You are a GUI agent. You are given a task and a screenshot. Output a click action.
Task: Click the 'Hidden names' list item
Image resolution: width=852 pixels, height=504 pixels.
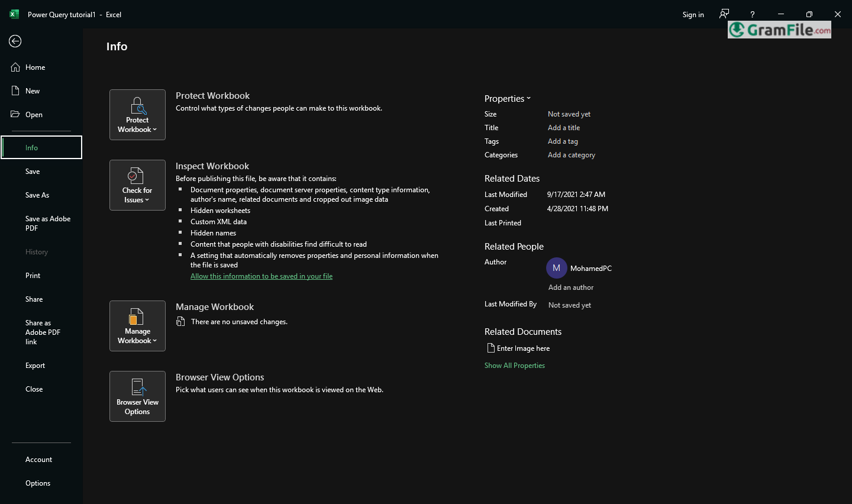213,233
